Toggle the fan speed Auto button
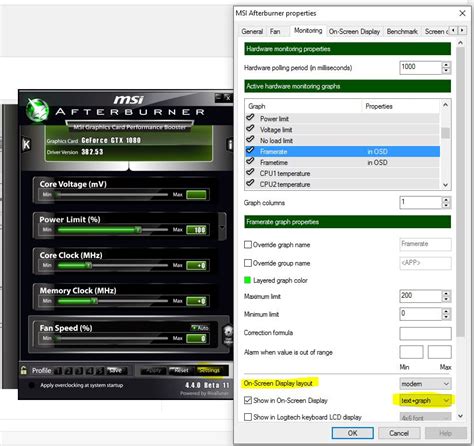This screenshot has width=474, height=446. pos(200,328)
